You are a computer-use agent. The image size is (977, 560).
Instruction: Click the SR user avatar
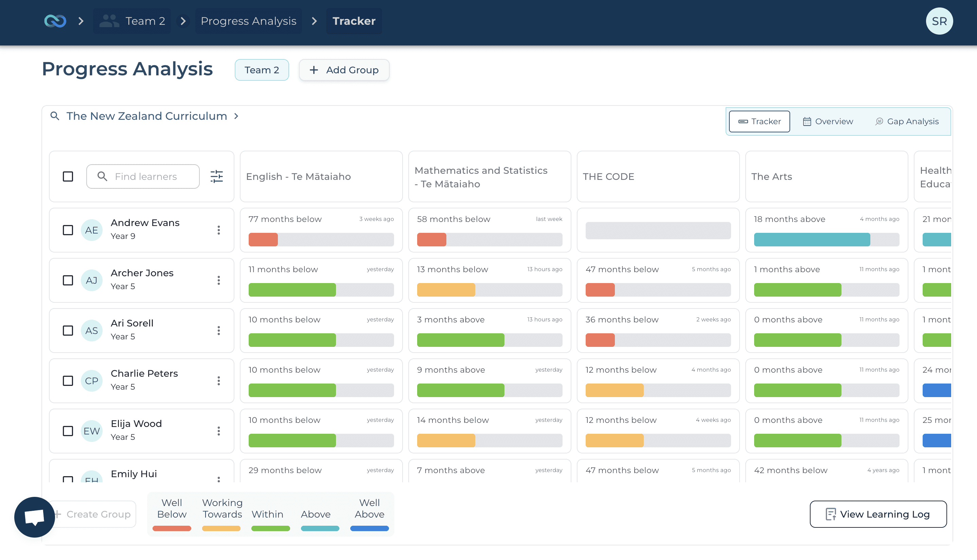pyautogui.click(x=939, y=21)
